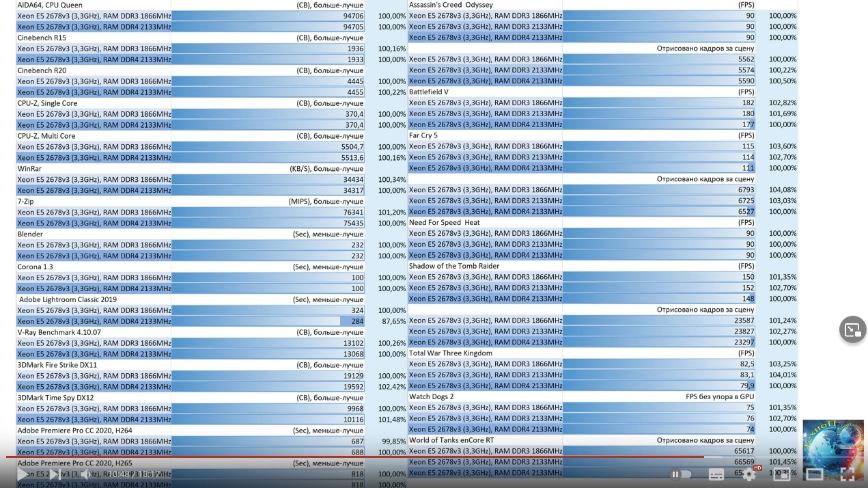
Task: Select the Cinebench R20 header row
Action: tap(42, 70)
